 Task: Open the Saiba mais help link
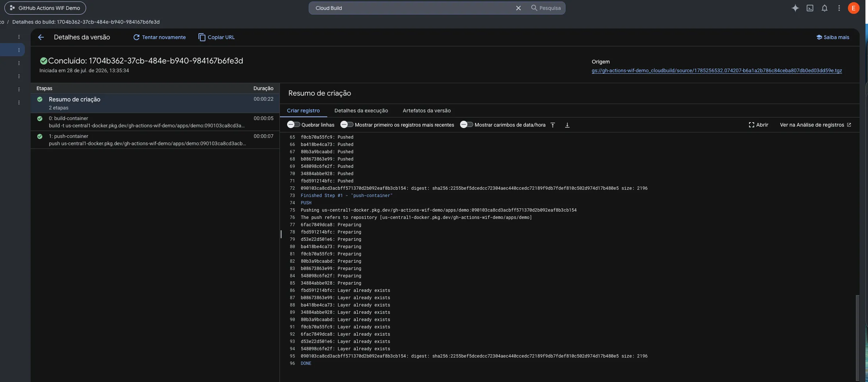[833, 37]
